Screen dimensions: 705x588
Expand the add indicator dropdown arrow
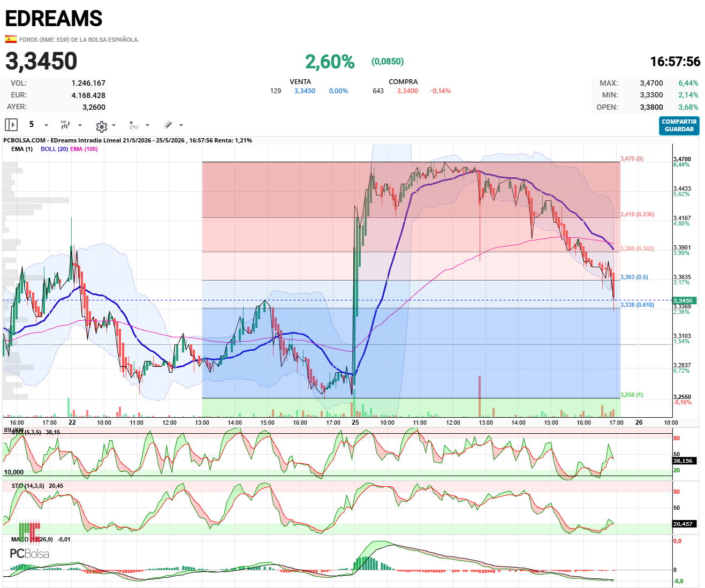point(147,125)
